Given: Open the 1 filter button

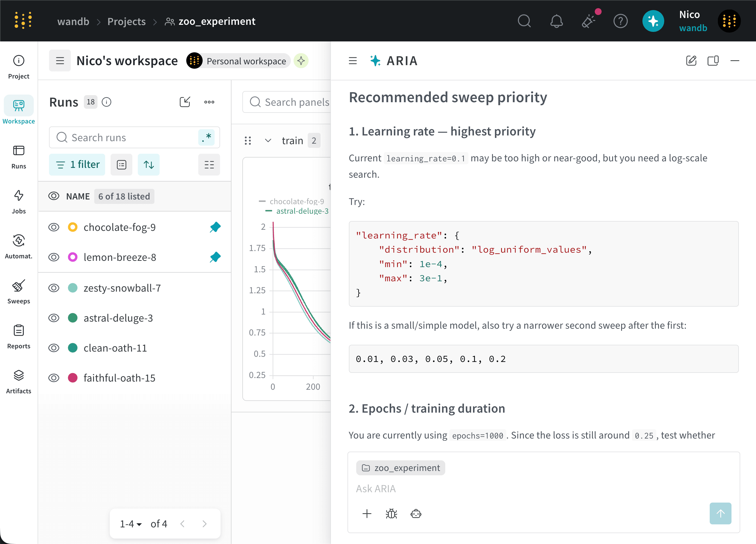Looking at the screenshot, I should click(x=77, y=165).
